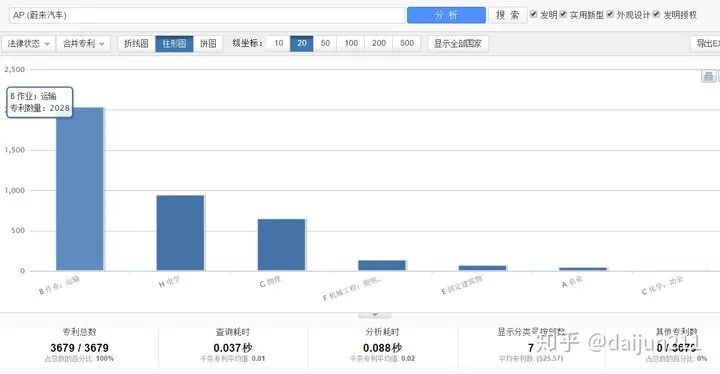Toggle the 发明授权 checkbox
The image size is (720, 374).
point(657,14)
